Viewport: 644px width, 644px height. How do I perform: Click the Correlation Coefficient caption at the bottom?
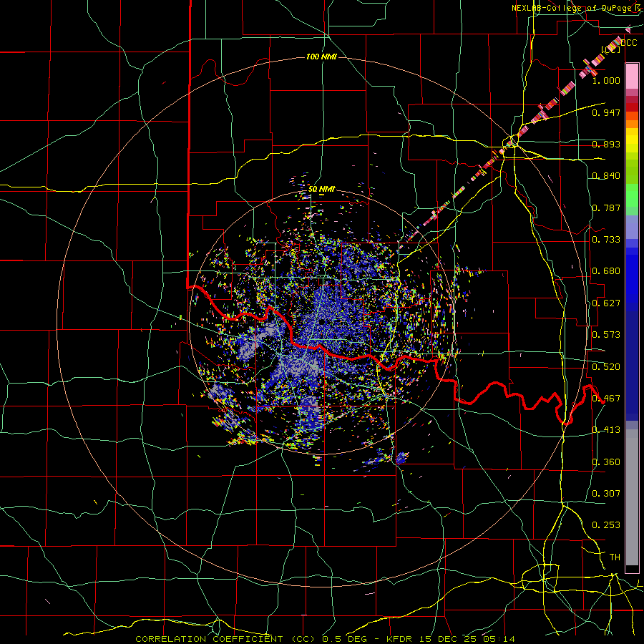click(x=324, y=639)
